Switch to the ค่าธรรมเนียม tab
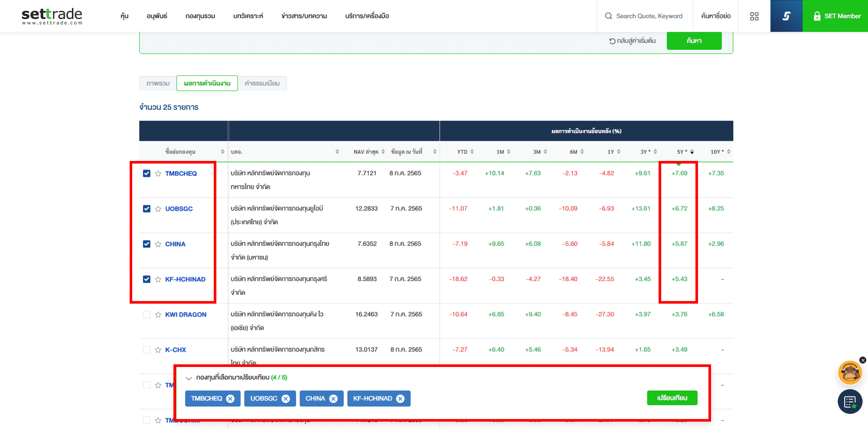This screenshot has width=868, height=429. pyautogui.click(x=262, y=83)
